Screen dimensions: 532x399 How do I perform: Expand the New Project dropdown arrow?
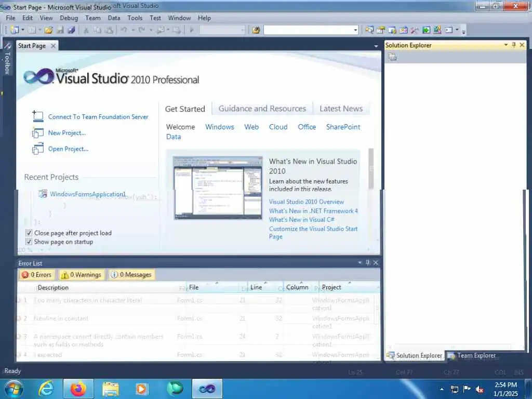tap(23, 30)
